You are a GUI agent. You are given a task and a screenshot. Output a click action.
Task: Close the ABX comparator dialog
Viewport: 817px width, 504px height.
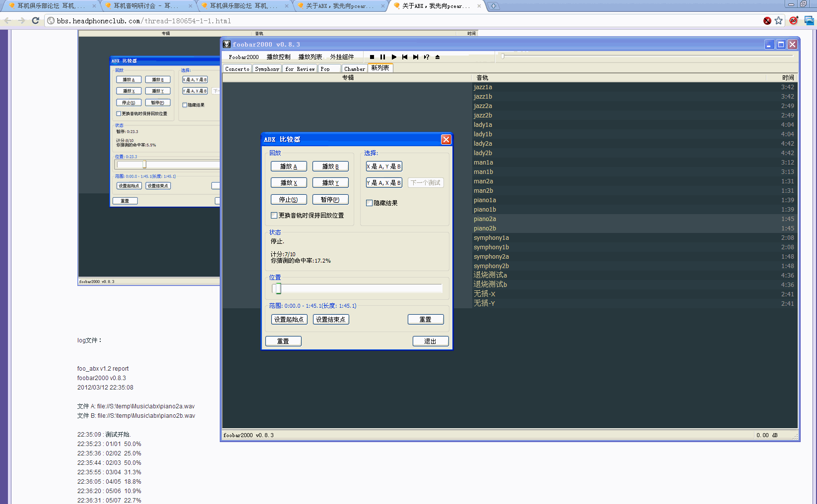pos(446,140)
